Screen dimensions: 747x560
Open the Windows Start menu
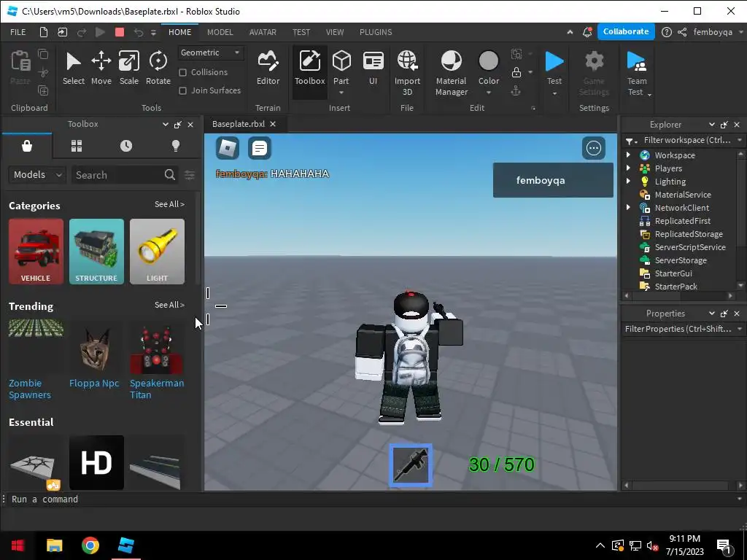coord(18,545)
